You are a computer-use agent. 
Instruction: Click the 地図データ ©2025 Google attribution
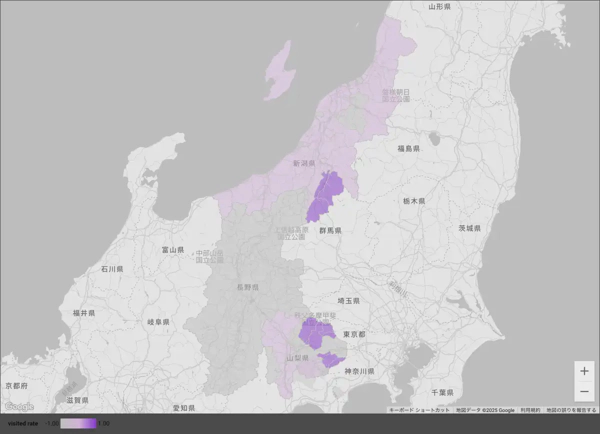485,410
